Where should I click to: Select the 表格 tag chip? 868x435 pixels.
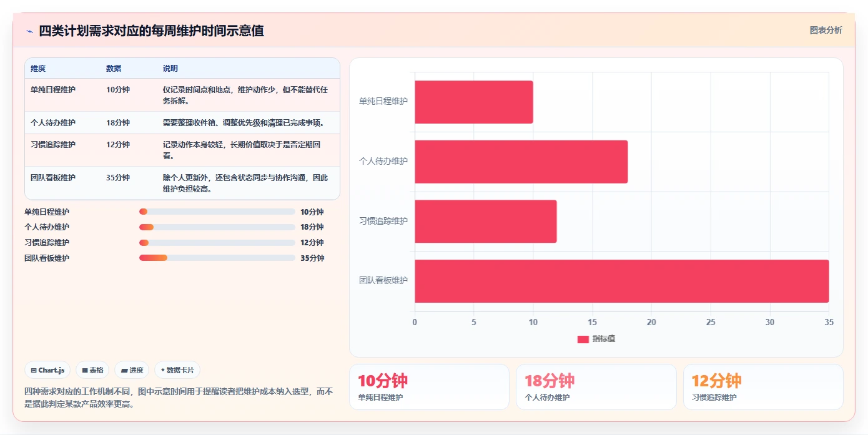92,370
